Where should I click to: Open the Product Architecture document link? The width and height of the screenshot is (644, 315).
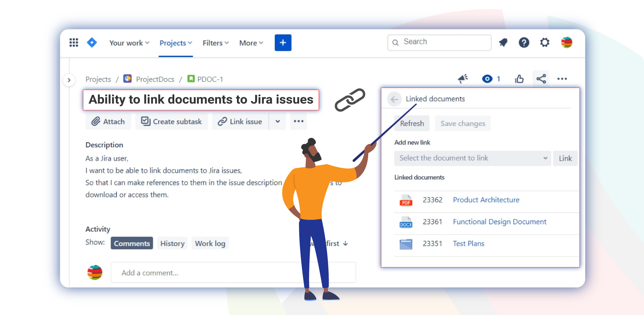click(x=486, y=200)
